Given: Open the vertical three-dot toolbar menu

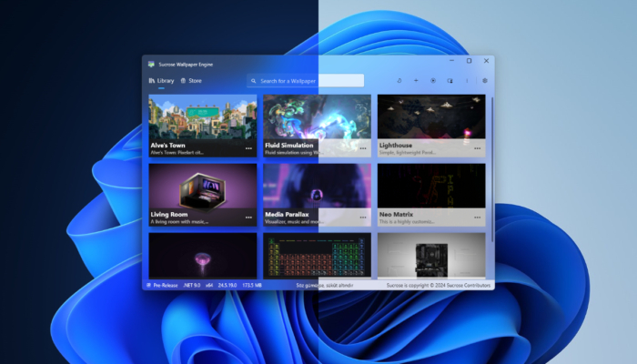Looking at the screenshot, I should click(467, 80).
